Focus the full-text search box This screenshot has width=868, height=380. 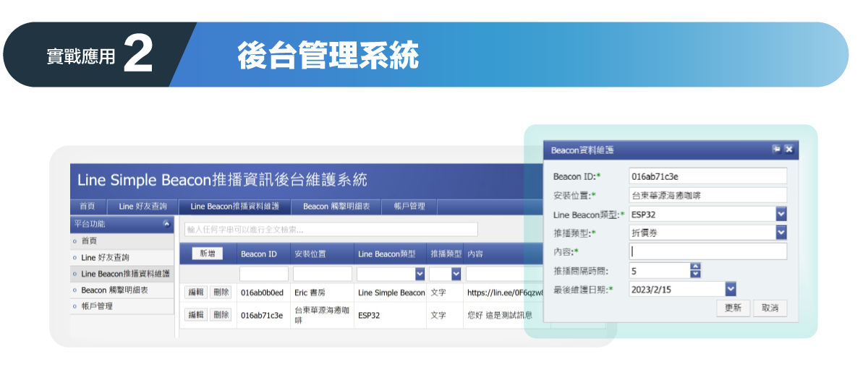[331, 230]
